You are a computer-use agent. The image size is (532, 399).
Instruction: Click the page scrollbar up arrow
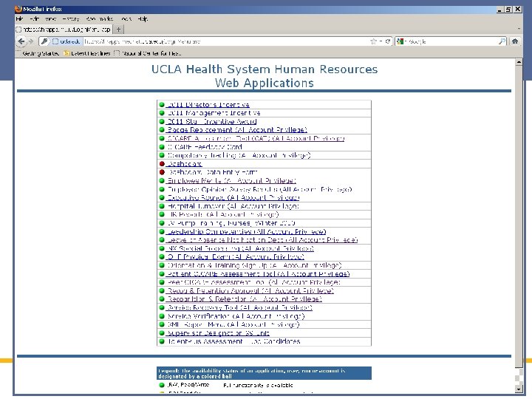pyautogui.click(x=519, y=62)
